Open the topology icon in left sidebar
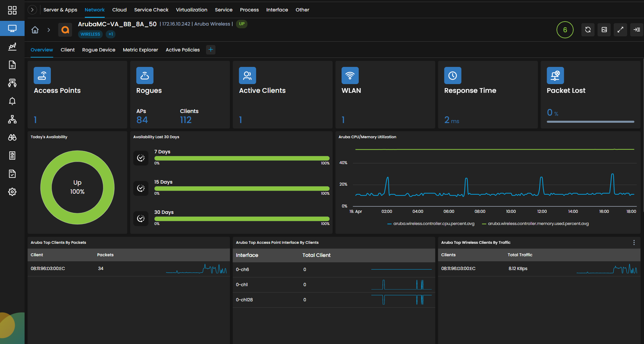Screen dimensions: 644x344 pyautogui.click(x=12, y=119)
